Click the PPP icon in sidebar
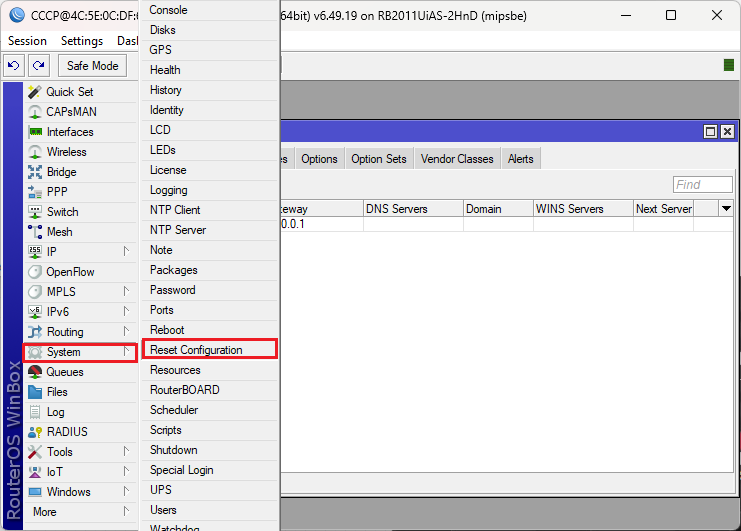 (34, 192)
